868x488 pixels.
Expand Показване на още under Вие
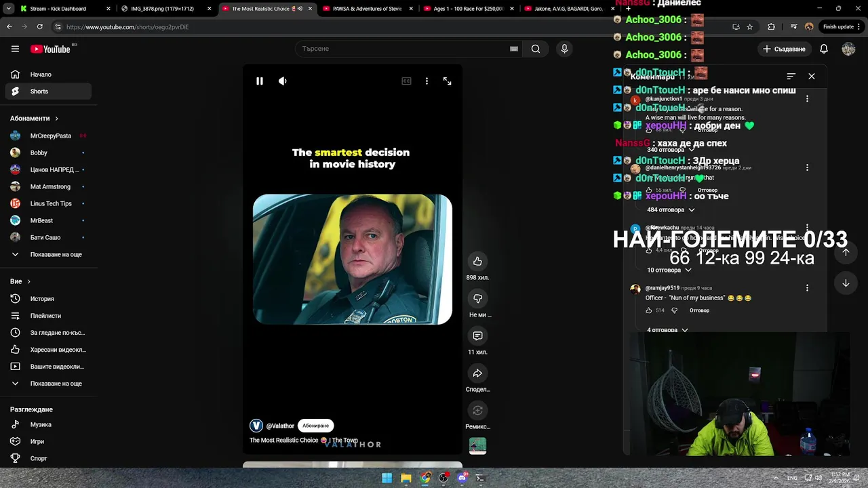click(x=48, y=384)
